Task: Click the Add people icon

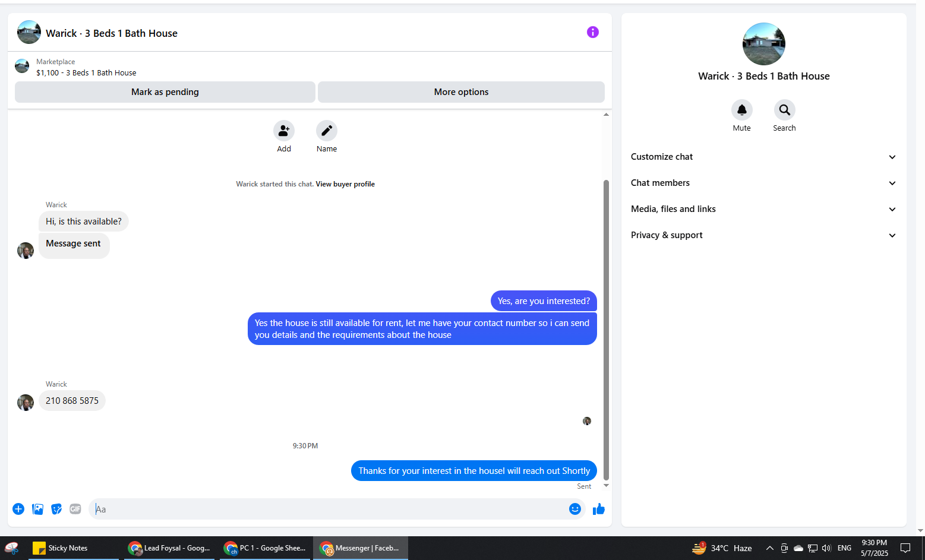Action: click(284, 131)
